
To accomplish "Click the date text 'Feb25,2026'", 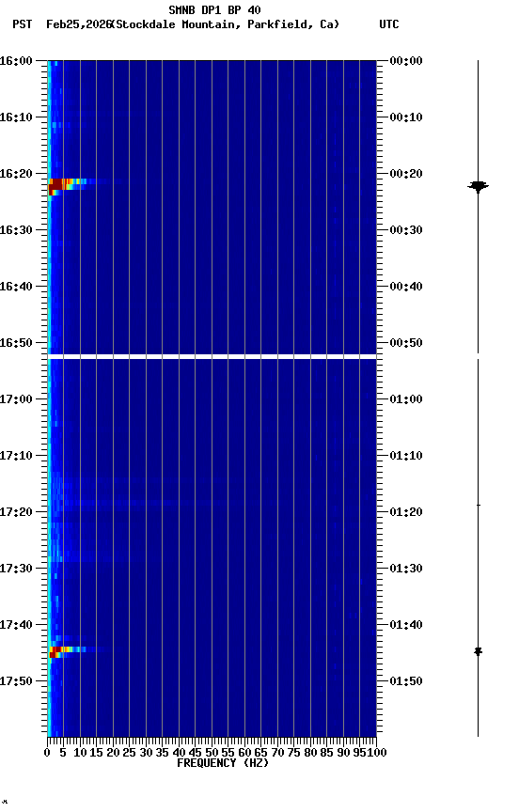I will click(79, 24).
